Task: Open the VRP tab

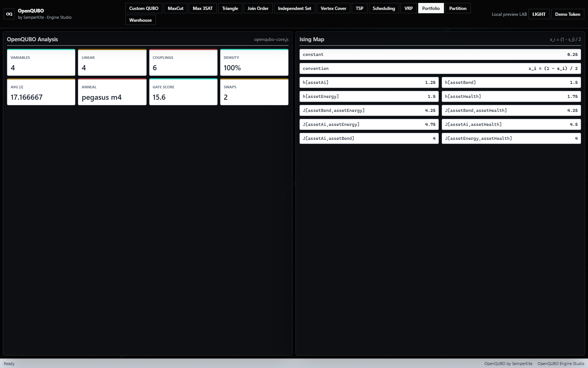Action: pos(409,8)
